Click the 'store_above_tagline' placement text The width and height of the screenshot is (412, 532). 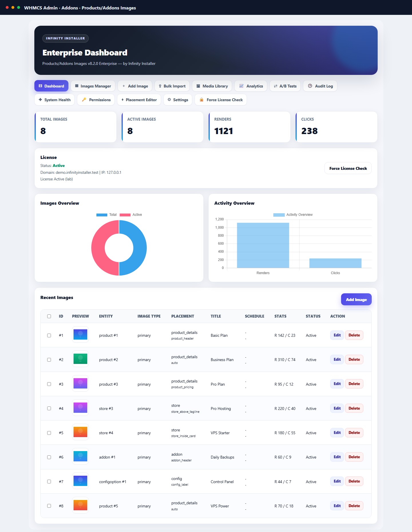click(185, 412)
